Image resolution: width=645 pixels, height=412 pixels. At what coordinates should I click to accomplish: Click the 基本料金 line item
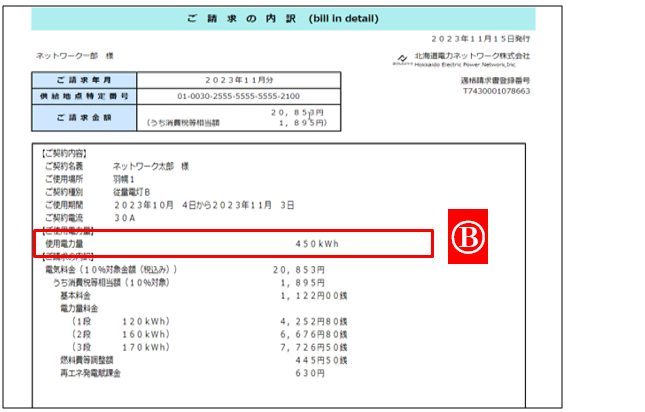[76, 296]
